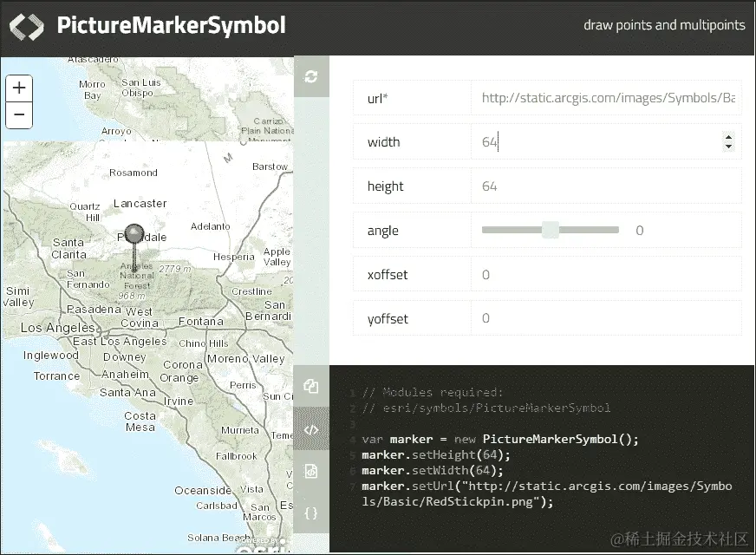
Task: Click the url* field label
Action: pos(377,98)
